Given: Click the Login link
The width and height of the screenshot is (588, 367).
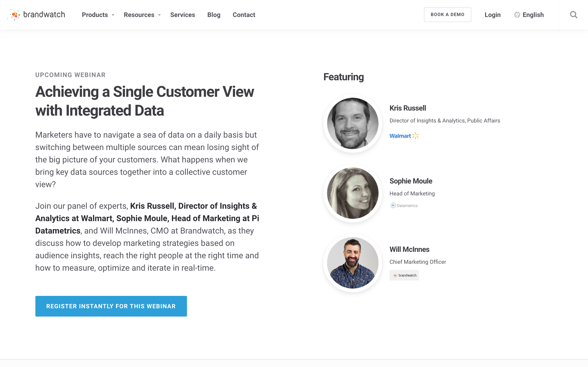Looking at the screenshot, I should [x=492, y=15].
